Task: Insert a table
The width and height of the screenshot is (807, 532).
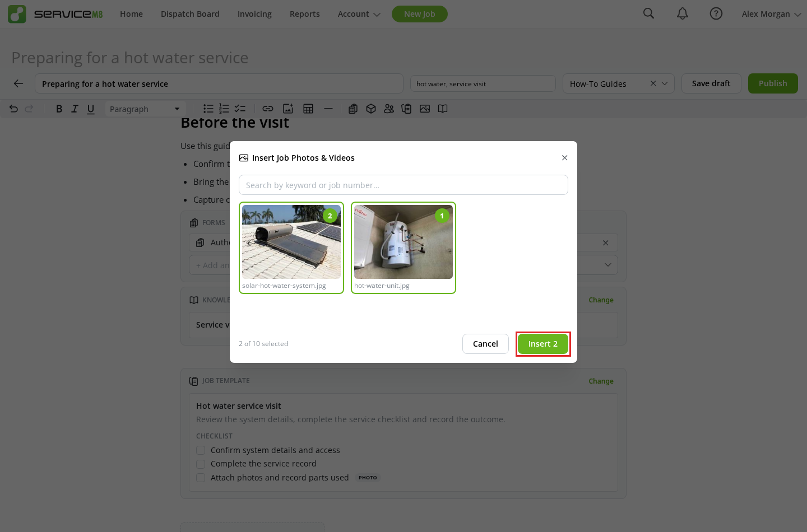Action: tap(308, 109)
